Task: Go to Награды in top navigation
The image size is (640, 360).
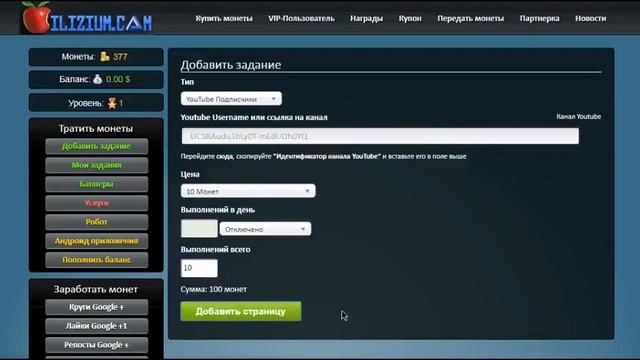Action: tap(367, 18)
